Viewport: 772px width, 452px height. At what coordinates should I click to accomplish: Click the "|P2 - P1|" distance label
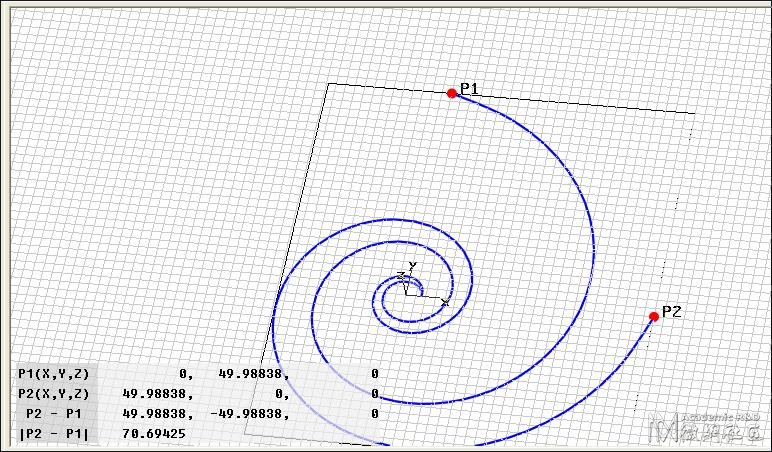pyautogui.click(x=54, y=434)
